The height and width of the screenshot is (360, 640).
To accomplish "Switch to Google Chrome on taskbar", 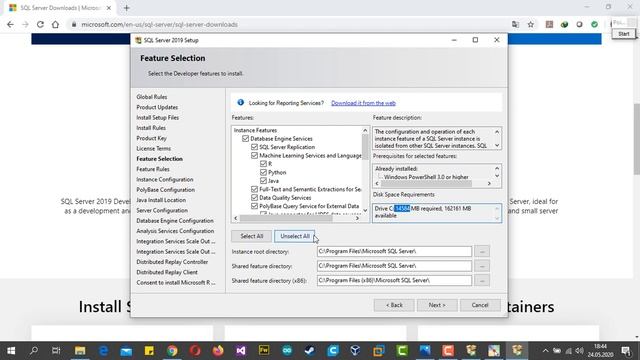I will tap(172, 351).
